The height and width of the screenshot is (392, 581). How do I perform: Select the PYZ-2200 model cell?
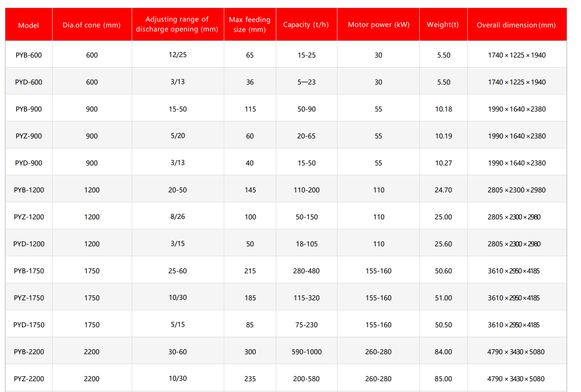(x=29, y=379)
